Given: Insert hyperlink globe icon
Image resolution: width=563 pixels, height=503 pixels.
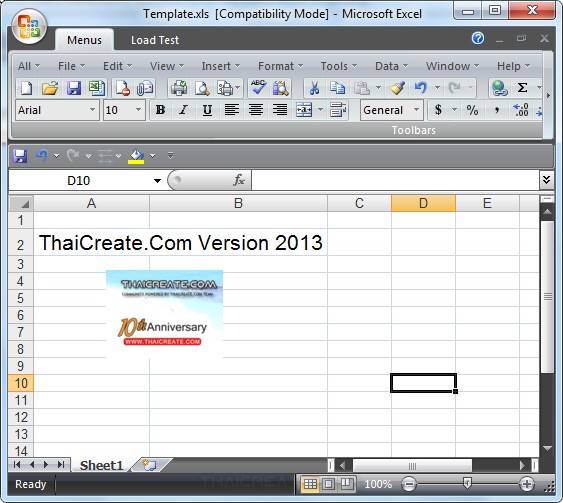Looking at the screenshot, I should tap(499, 88).
